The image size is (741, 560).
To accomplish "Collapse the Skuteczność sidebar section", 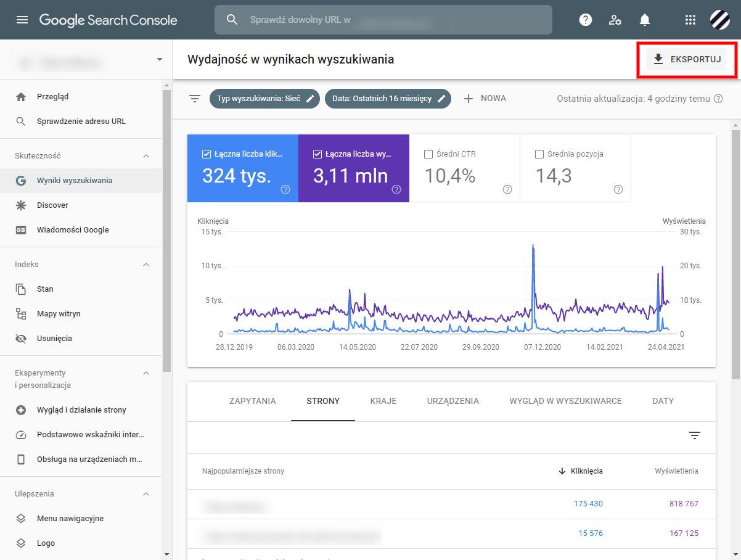I will 146,156.
